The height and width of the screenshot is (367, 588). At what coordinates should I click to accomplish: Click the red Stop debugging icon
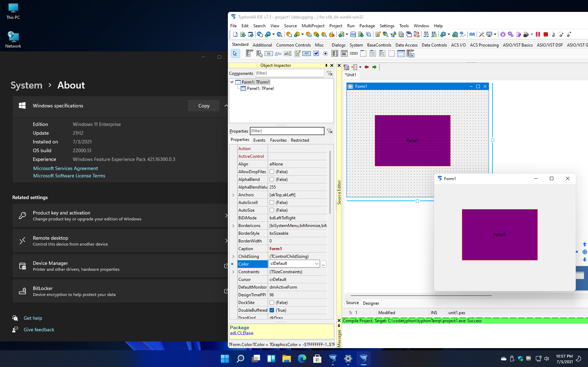[x=546, y=34]
